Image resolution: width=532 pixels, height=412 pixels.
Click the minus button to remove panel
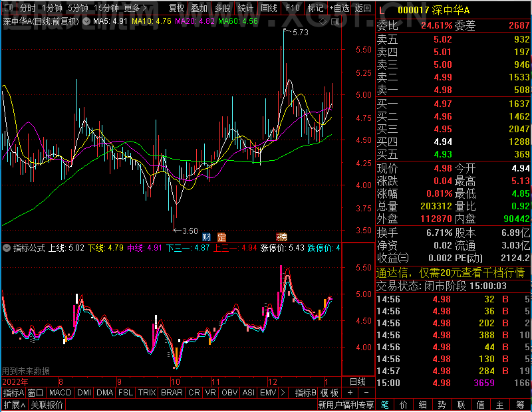pos(366,393)
